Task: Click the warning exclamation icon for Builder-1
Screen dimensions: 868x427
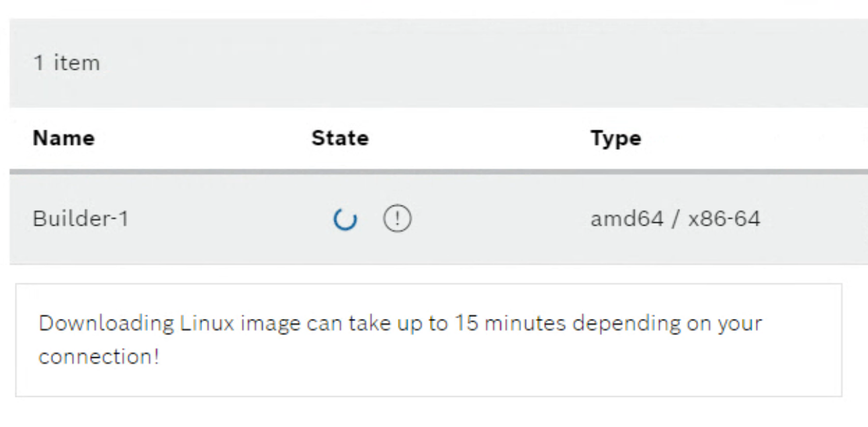Action: 396,218
